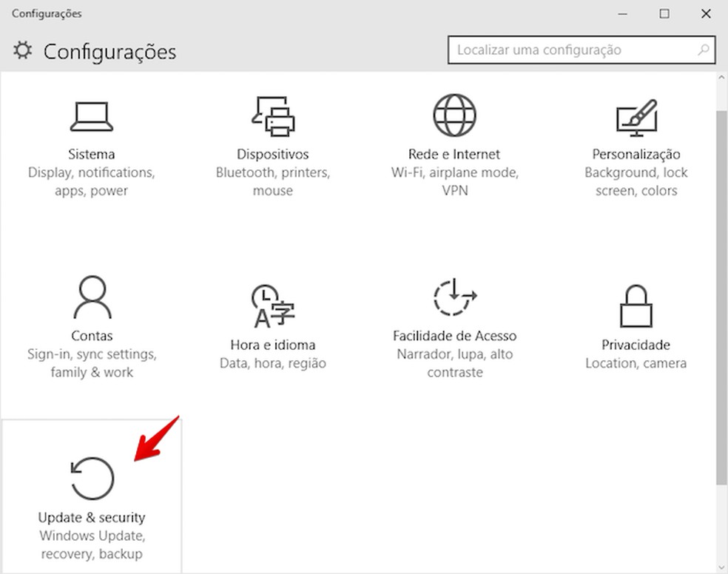Viewport: 728px width, 574px height.
Task: Open the Rede e Internet globe icon
Action: tap(454, 115)
